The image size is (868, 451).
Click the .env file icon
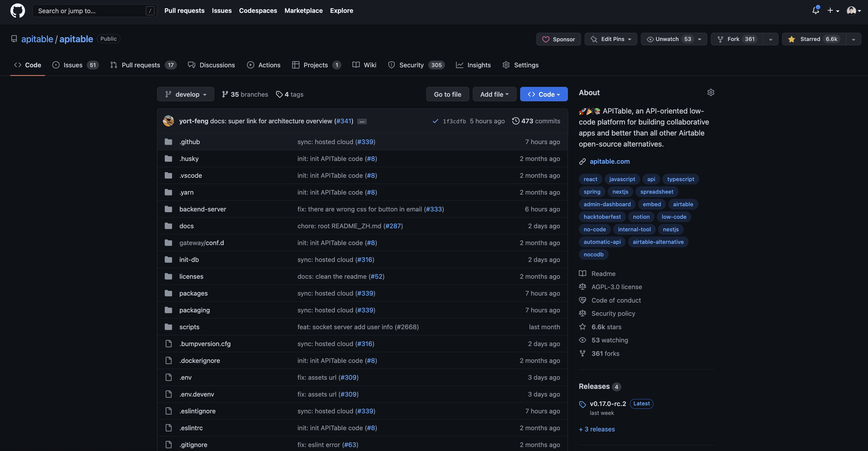[x=168, y=378]
